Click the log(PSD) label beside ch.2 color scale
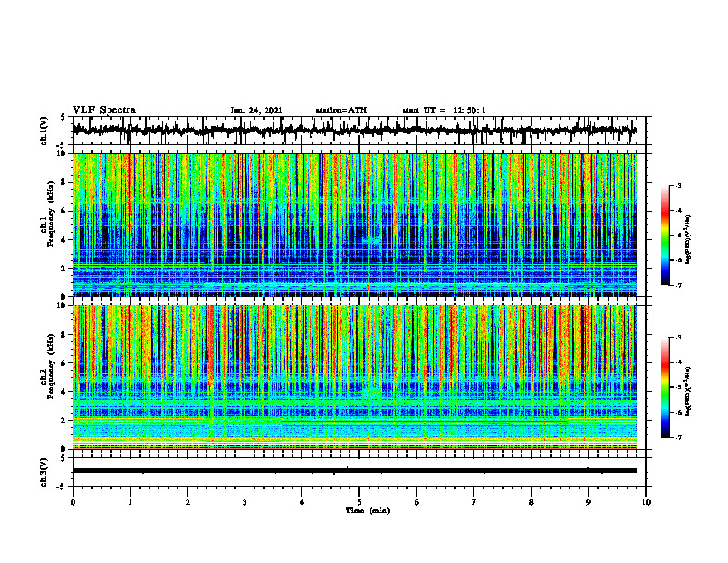The width and height of the screenshot is (728, 563). [688, 391]
